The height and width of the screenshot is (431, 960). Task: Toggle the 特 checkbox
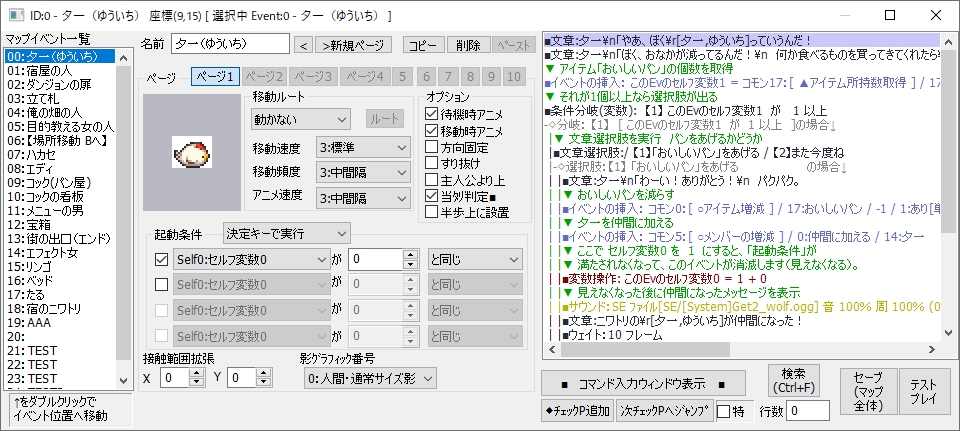point(723,411)
